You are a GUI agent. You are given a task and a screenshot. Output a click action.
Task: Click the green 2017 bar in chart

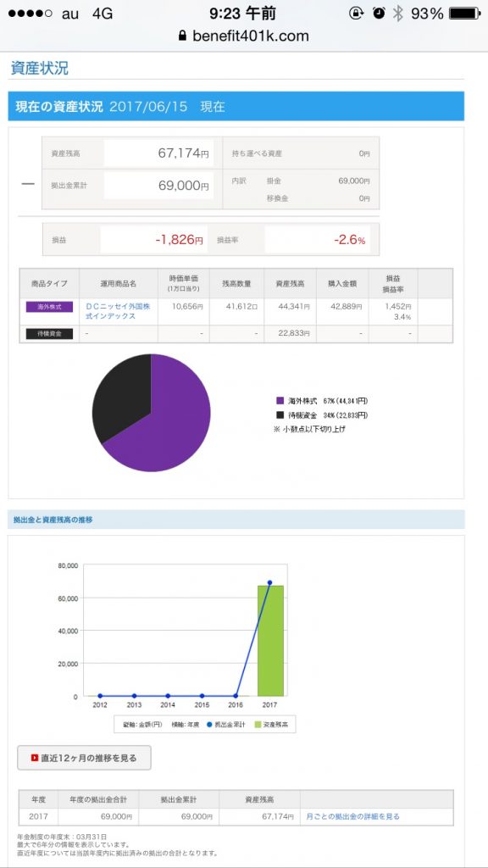(x=270, y=641)
